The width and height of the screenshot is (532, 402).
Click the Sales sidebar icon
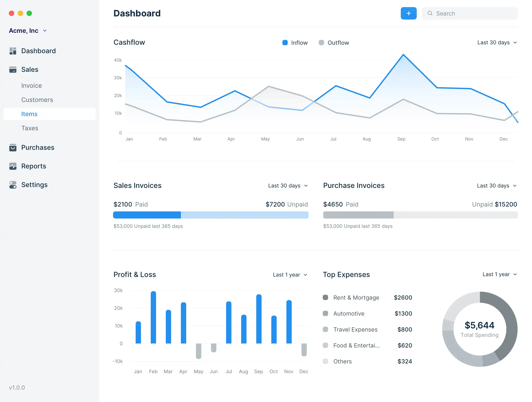point(13,69)
